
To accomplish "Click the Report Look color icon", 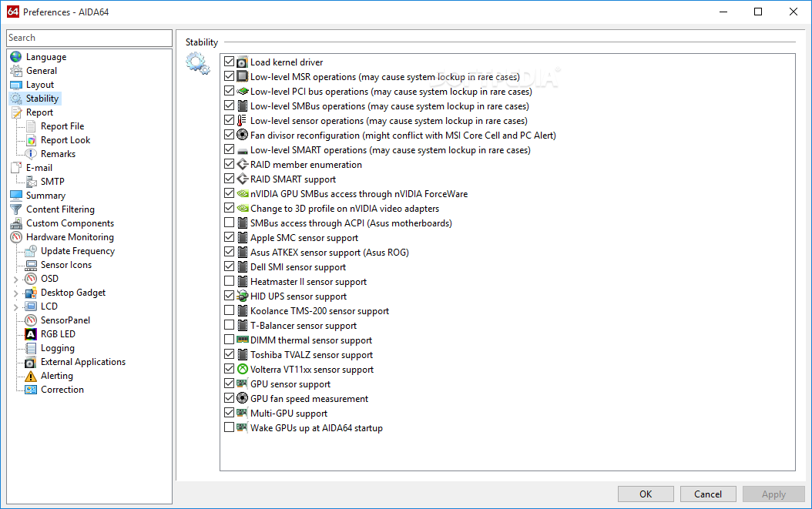I will pos(31,140).
